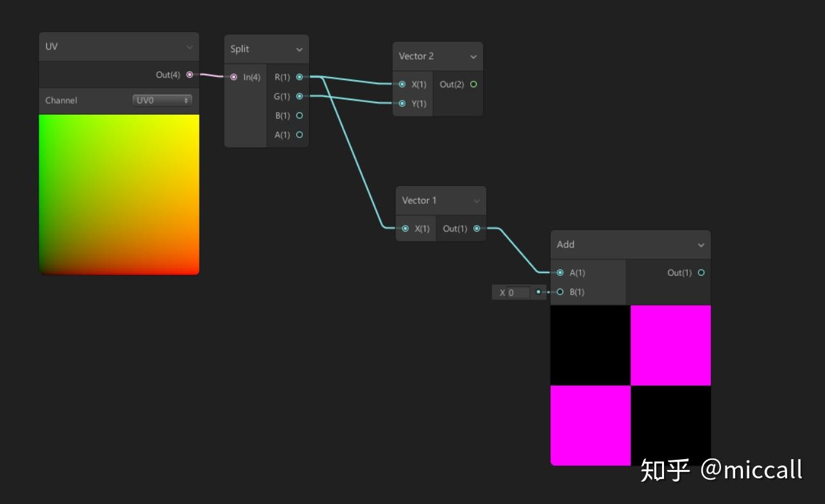Click the B(1) output port on Split

tap(299, 115)
